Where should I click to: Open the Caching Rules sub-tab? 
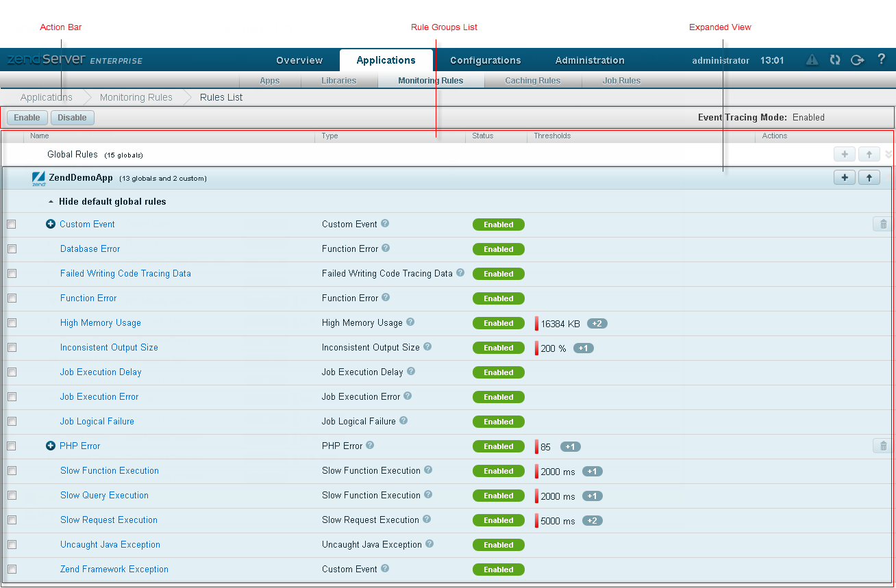532,80
